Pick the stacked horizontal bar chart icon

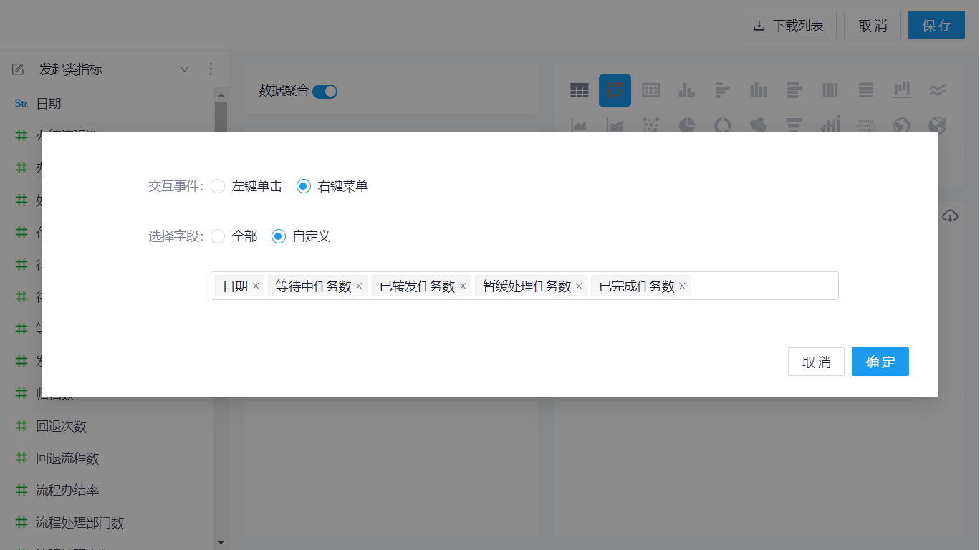click(x=794, y=90)
